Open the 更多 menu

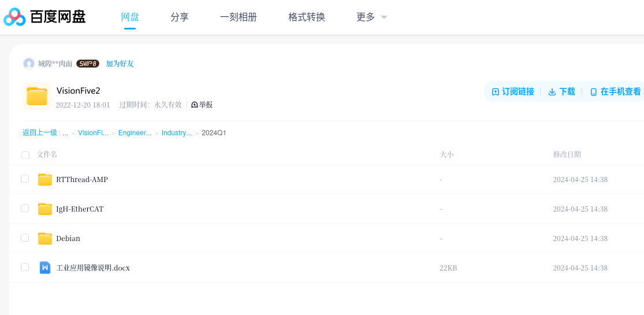pyautogui.click(x=366, y=17)
